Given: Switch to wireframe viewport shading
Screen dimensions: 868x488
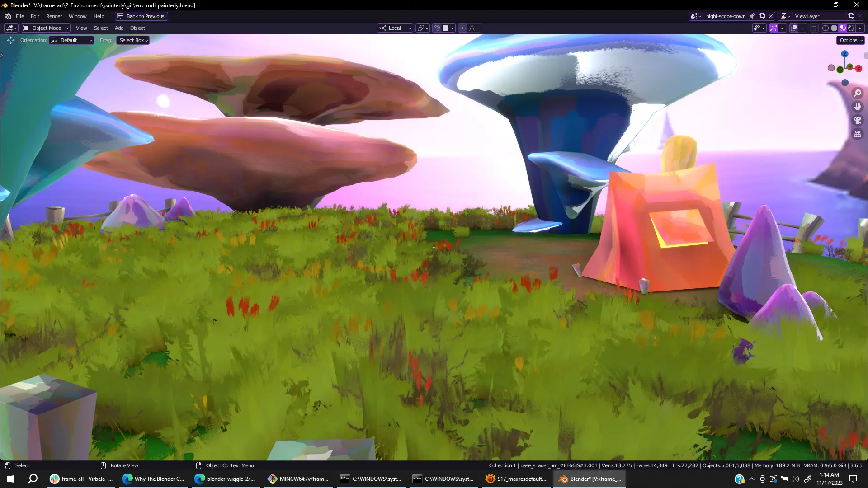Looking at the screenshot, I should tap(825, 28).
